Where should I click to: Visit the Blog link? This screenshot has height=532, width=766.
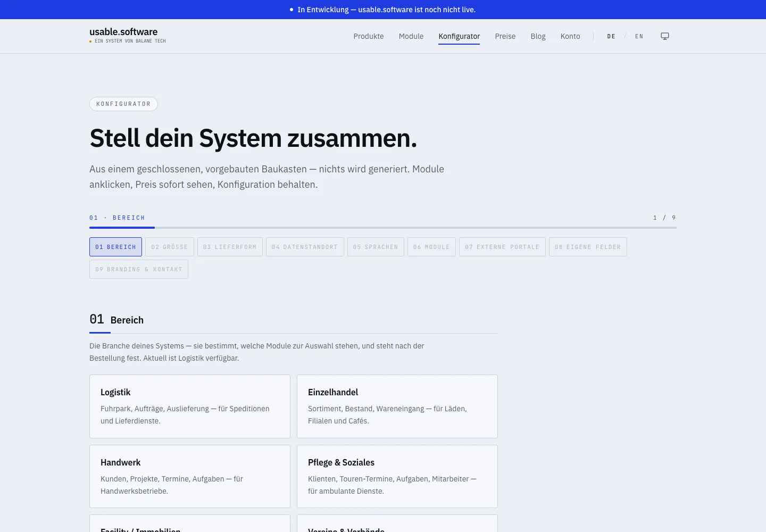pos(538,36)
